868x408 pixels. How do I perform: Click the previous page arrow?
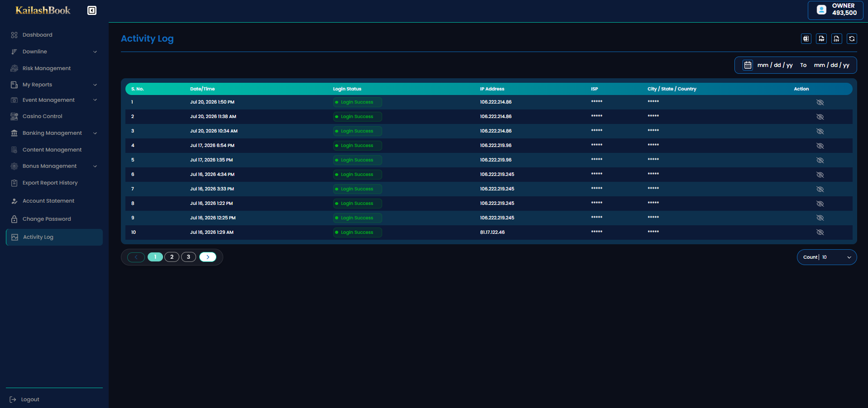(136, 257)
